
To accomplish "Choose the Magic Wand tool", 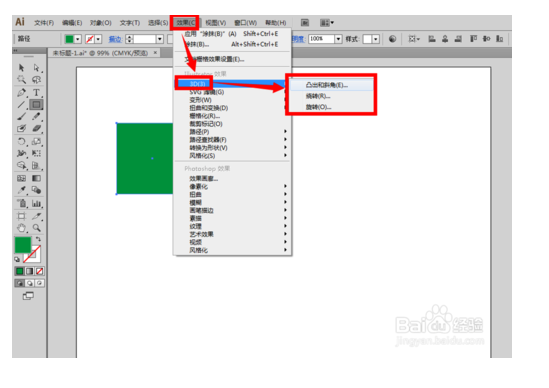I will [21, 79].
